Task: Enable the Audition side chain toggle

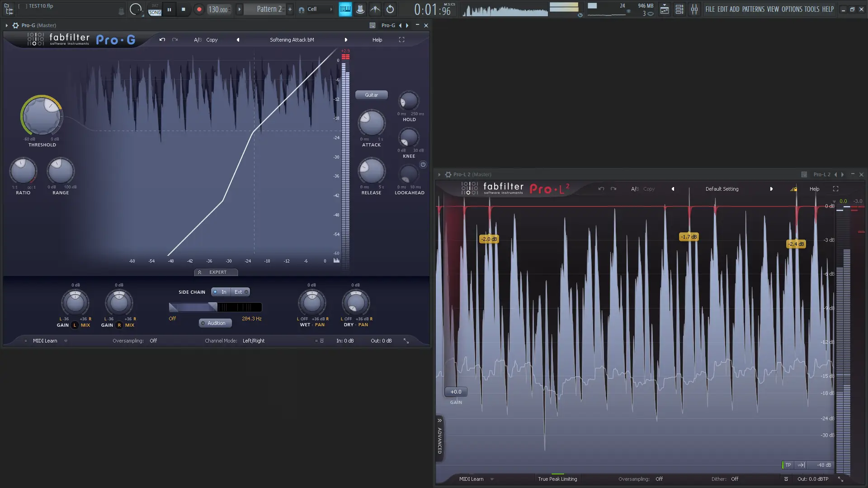Action: point(216,323)
